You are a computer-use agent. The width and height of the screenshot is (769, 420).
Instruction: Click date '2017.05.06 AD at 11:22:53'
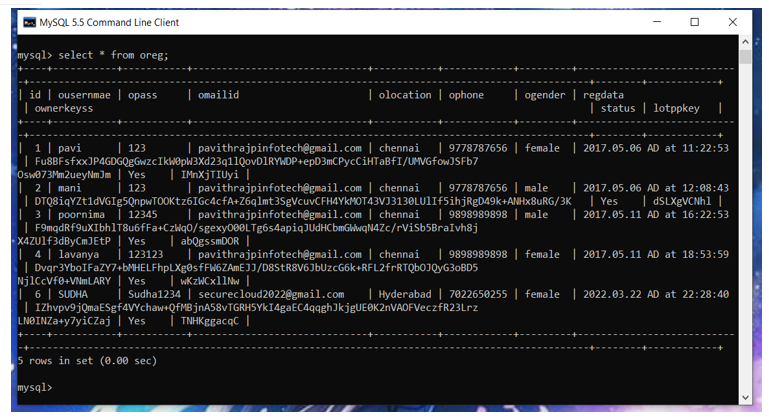pyautogui.click(x=656, y=148)
